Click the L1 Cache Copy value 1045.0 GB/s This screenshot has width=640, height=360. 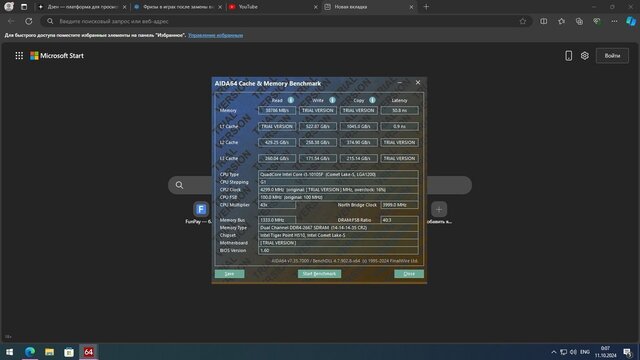point(358,127)
